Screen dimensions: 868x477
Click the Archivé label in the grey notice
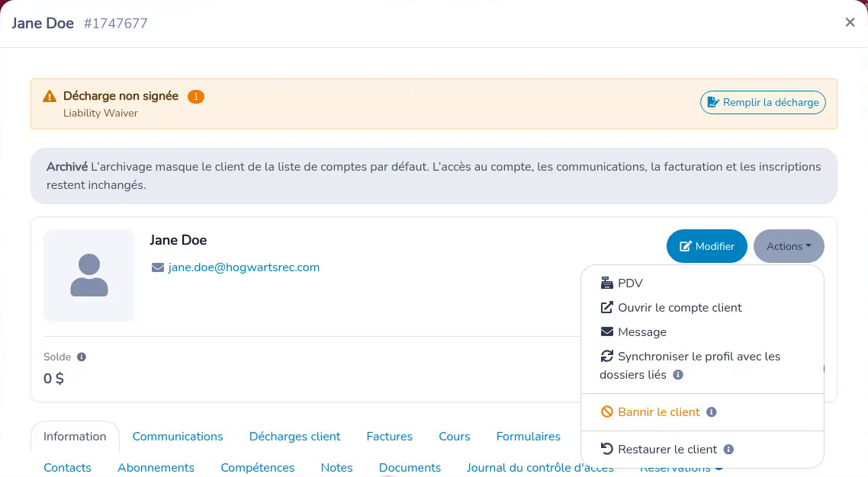67,167
